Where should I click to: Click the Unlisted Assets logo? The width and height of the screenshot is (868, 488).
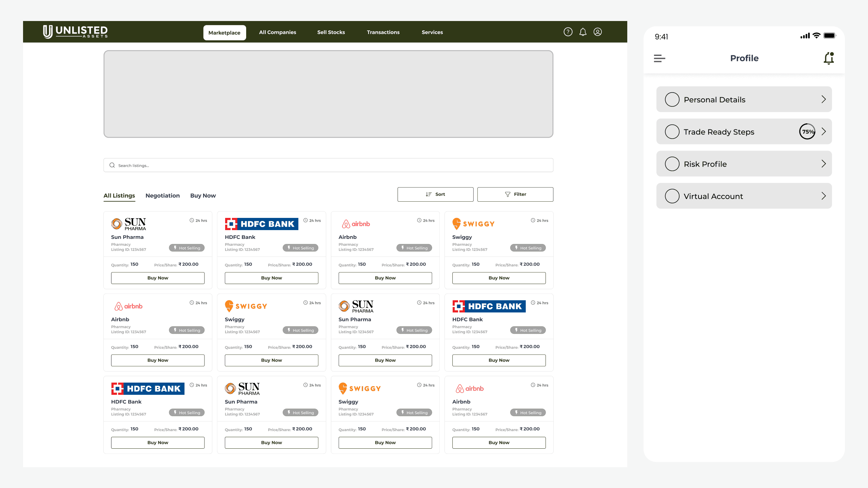coord(75,32)
